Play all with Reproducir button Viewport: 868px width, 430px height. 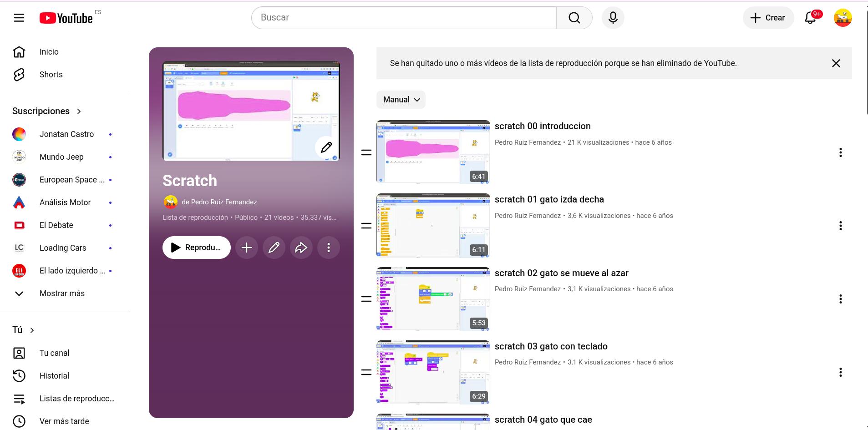tap(197, 248)
